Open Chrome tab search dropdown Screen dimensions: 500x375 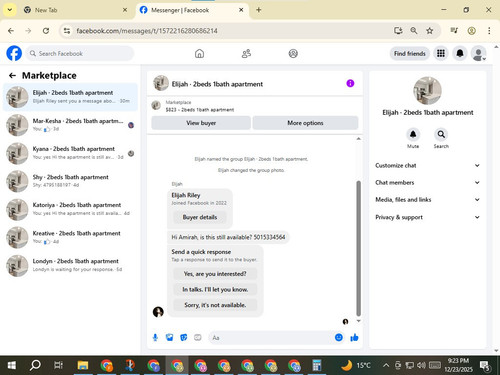click(10, 10)
